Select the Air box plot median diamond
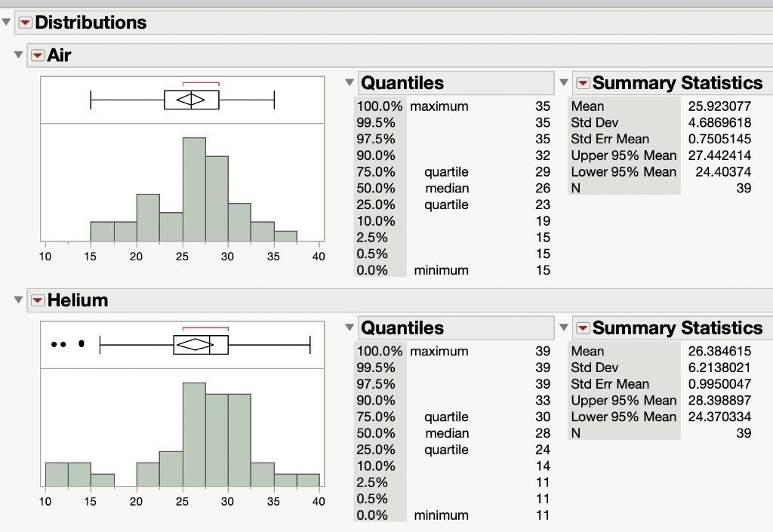Image resolution: width=773 pixels, height=532 pixels. point(190,99)
